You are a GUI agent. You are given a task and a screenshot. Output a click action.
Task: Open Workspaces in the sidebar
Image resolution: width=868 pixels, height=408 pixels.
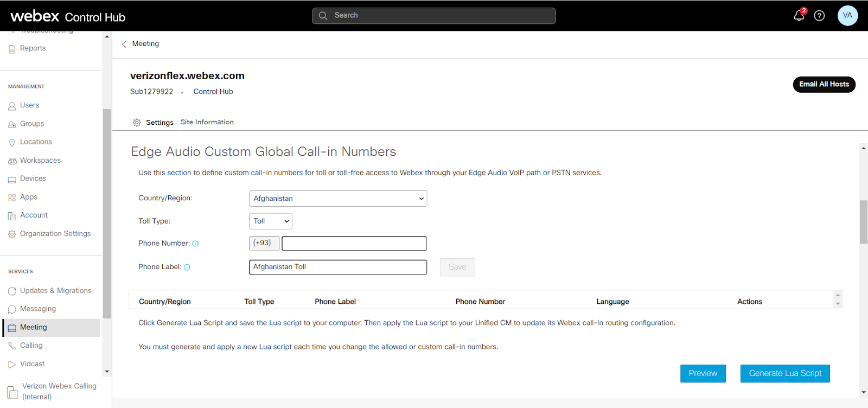40,161
